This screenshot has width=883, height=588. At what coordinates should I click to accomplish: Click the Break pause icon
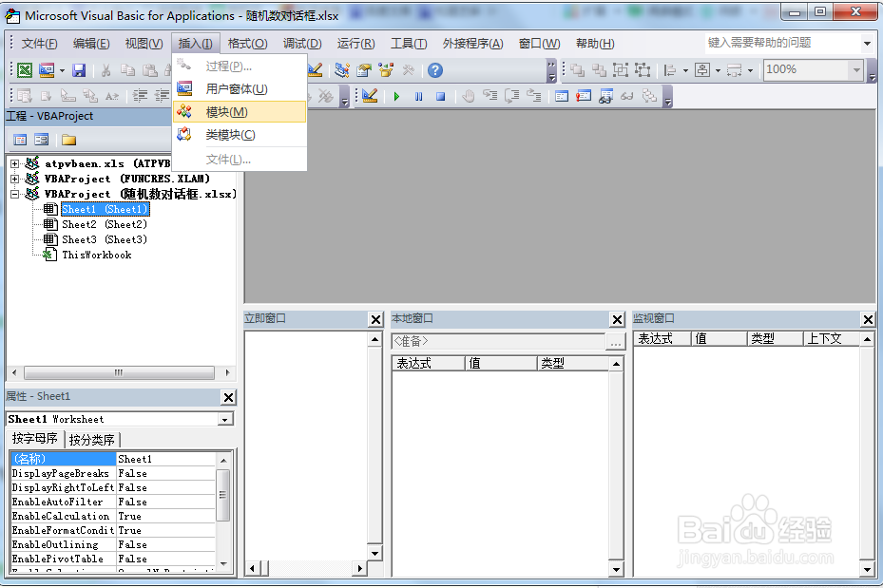pos(418,96)
